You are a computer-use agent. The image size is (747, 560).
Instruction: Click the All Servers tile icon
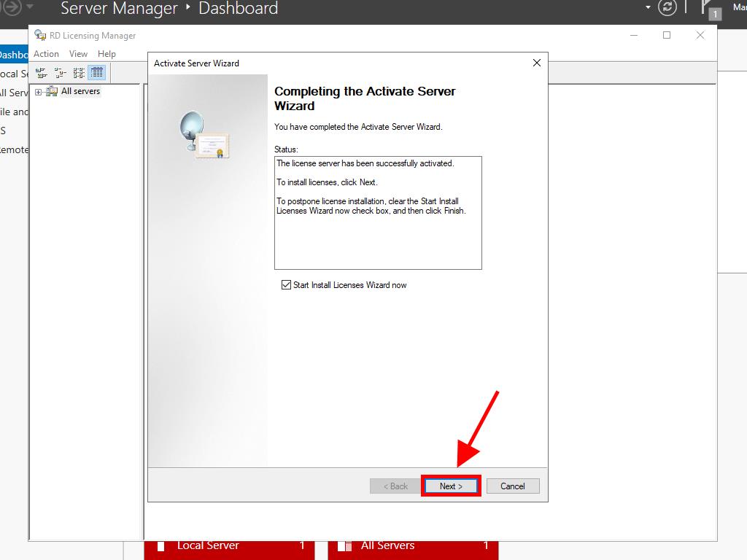pyautogui.click(x=344, y=545)
